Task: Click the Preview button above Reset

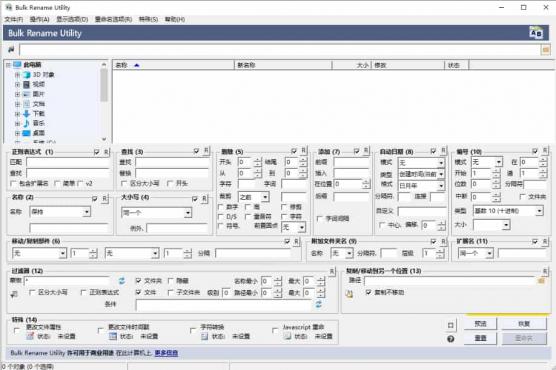Action: (x=480, y=324)
